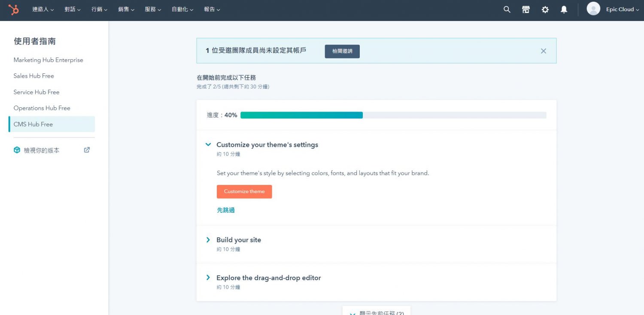Expand the Build your site chevron
Image resolution: width=644 pixels, height=315 pixels.
coord(208,240)
